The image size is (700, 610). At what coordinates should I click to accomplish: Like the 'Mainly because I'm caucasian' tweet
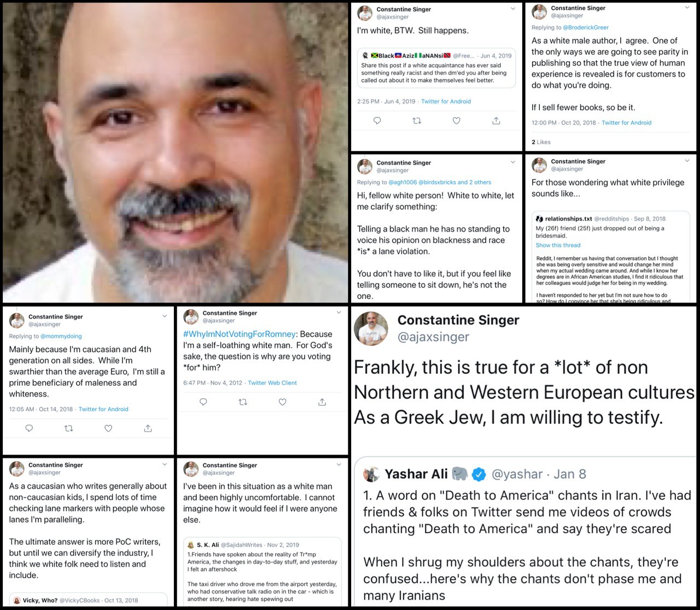(108, 428)
